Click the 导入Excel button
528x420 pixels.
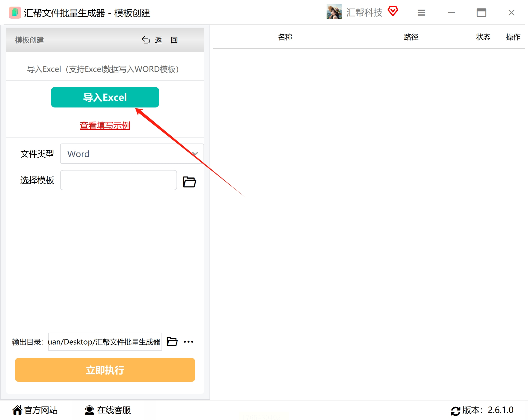click(105, 97)
